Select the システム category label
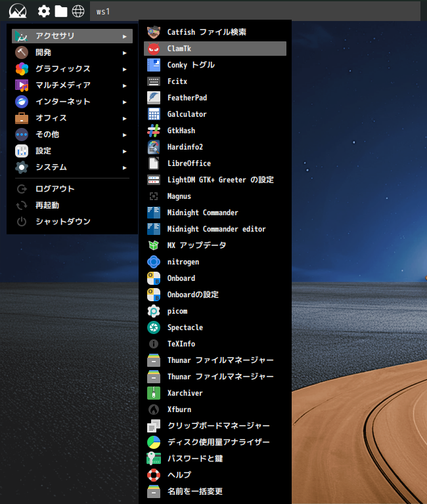Viewport: 427px width, 504px height. (51, 167)
